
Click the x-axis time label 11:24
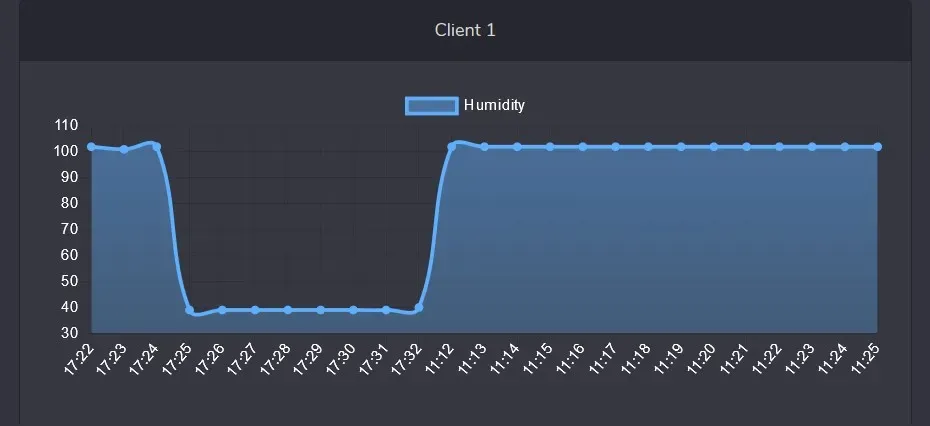[x=833, y=358]
